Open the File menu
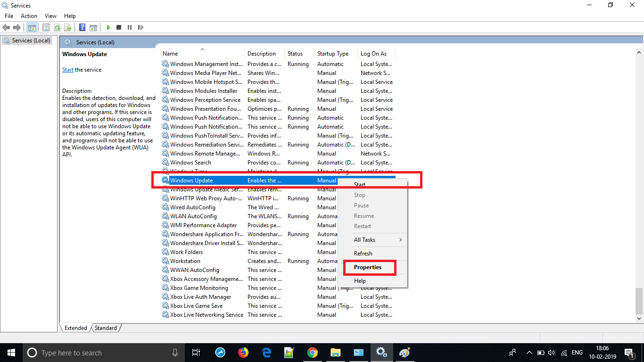This screenshot has width=644, height=362. 9,16
